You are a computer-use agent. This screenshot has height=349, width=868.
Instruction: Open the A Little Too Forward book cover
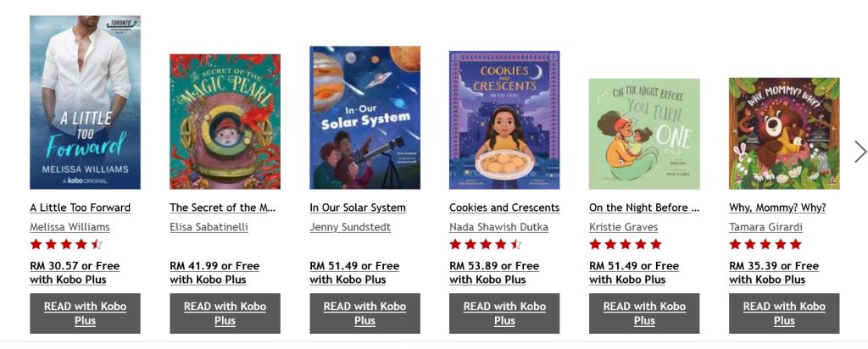(x=85, y=102)
